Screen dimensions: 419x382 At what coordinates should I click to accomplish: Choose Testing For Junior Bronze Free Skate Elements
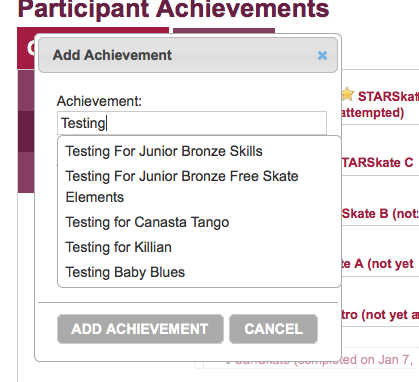(x=182, y=186)
